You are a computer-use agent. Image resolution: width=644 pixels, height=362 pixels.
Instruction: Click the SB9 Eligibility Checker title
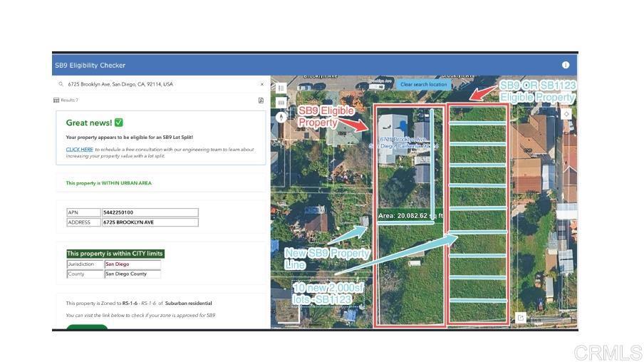[90, 66]
